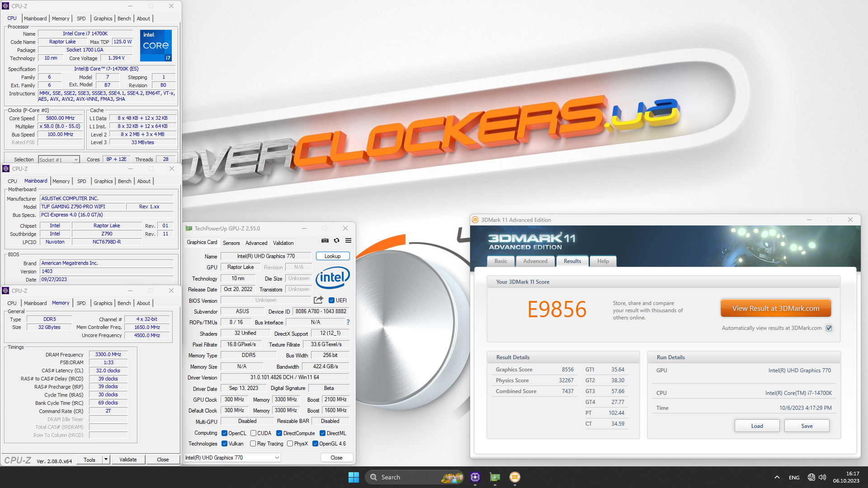Click the Save button in 3DMark 11
Viewport: 868px width, 488px height.
pyautogui.click(x=807, y=426)
